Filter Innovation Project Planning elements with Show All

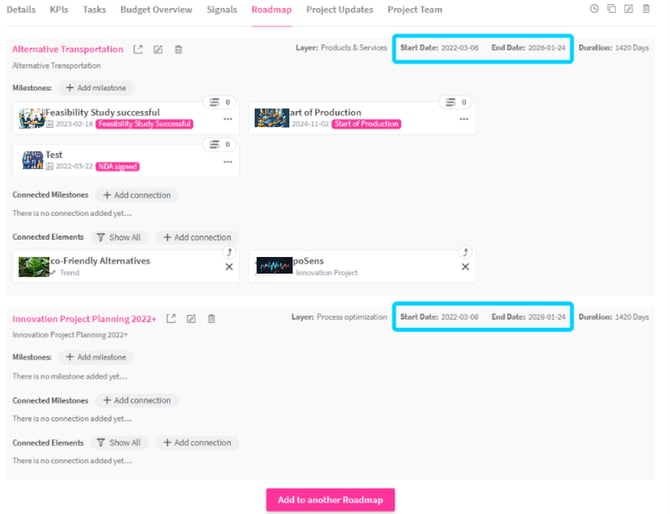coord(119,443)
